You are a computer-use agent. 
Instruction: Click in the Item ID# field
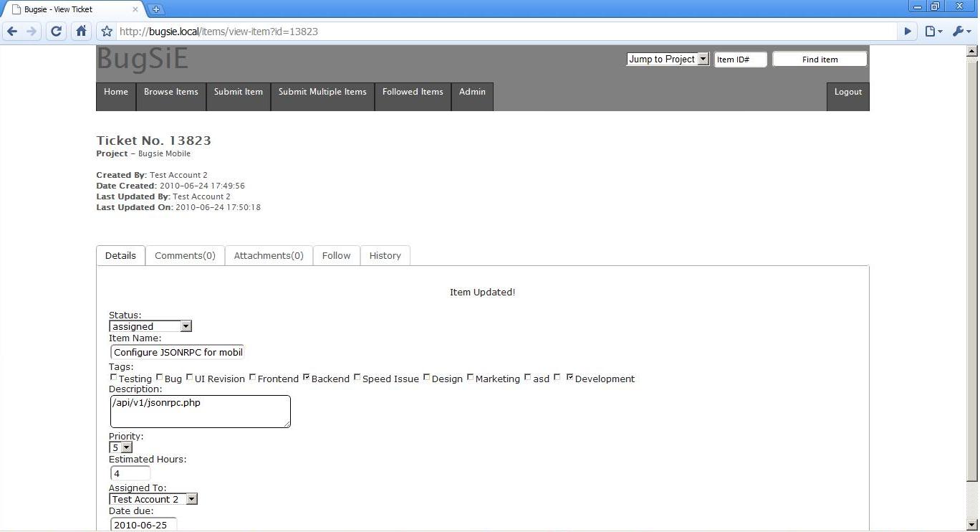pyautogui.click(x=741, y=60)
